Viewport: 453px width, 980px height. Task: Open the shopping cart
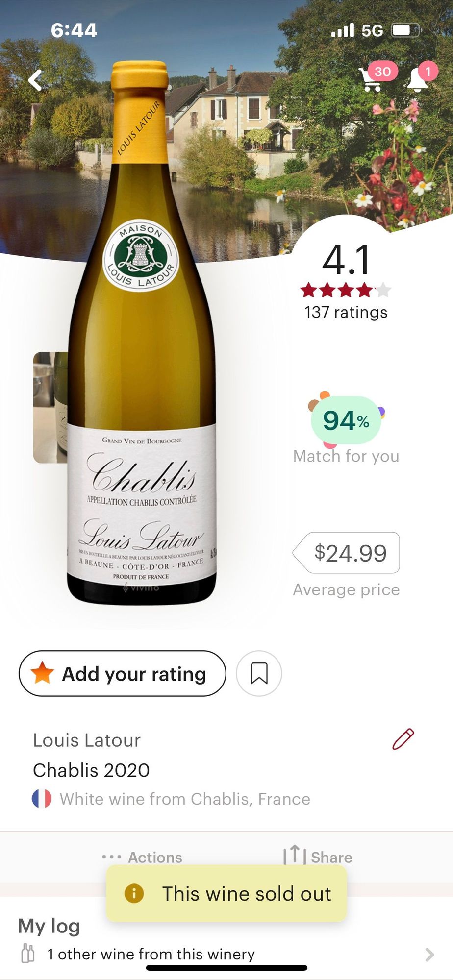point(371,79)
